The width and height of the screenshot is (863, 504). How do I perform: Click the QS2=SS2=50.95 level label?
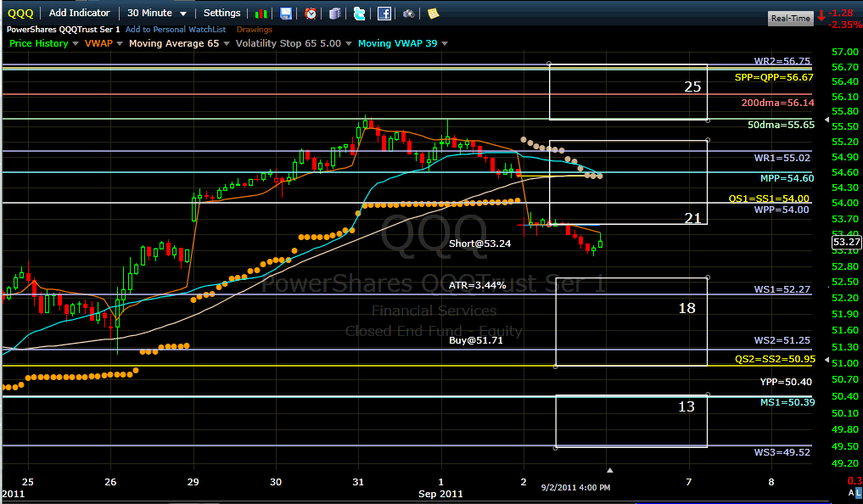775,359
